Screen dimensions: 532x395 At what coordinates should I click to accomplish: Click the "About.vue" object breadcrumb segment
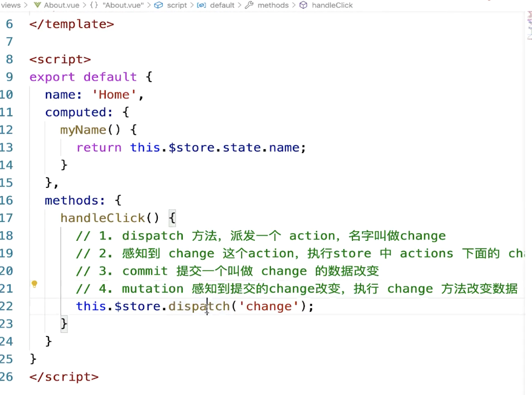123,5
